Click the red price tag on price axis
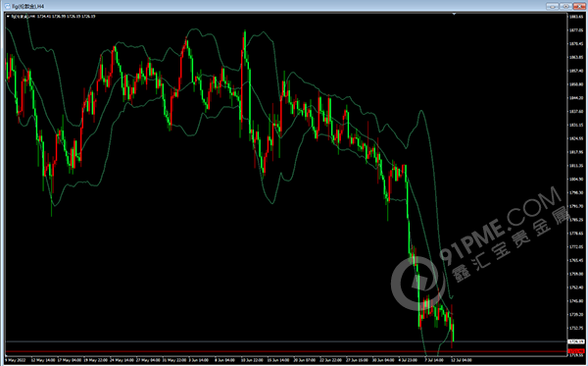This screenshot has height=366, width=588. coord(576,351)
